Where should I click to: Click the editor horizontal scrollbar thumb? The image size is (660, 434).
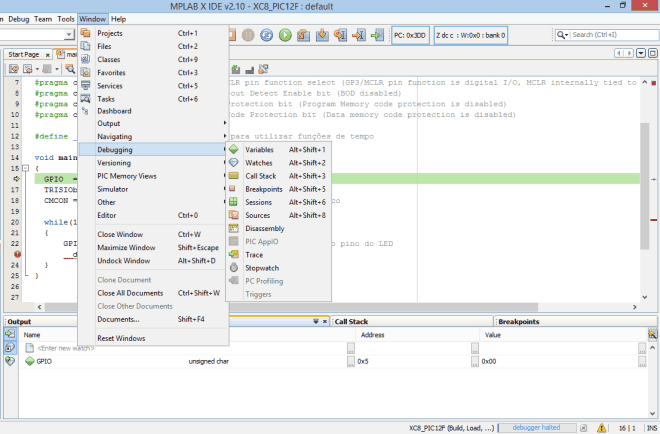[291, 307]
